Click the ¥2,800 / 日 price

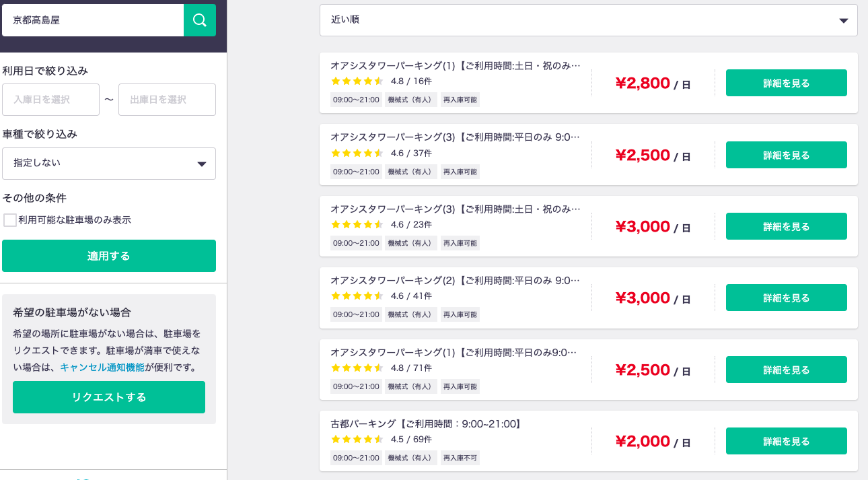point(653,83)
